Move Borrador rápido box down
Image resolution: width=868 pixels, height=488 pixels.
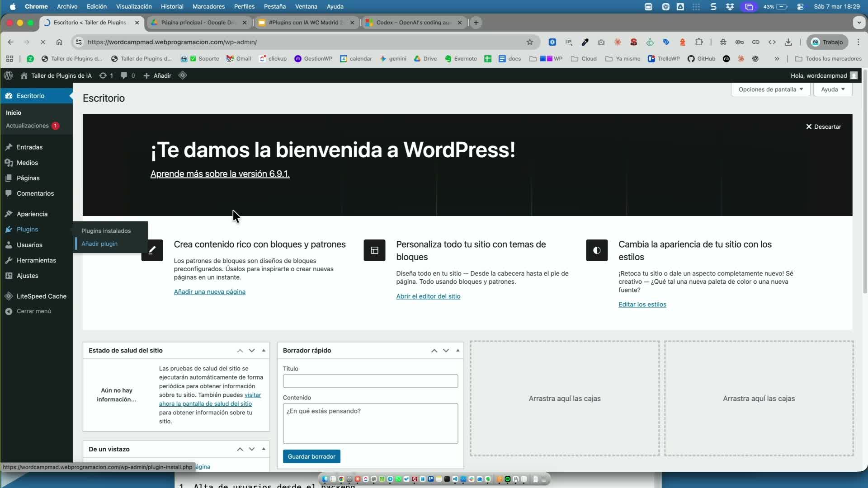pos(446,350)
